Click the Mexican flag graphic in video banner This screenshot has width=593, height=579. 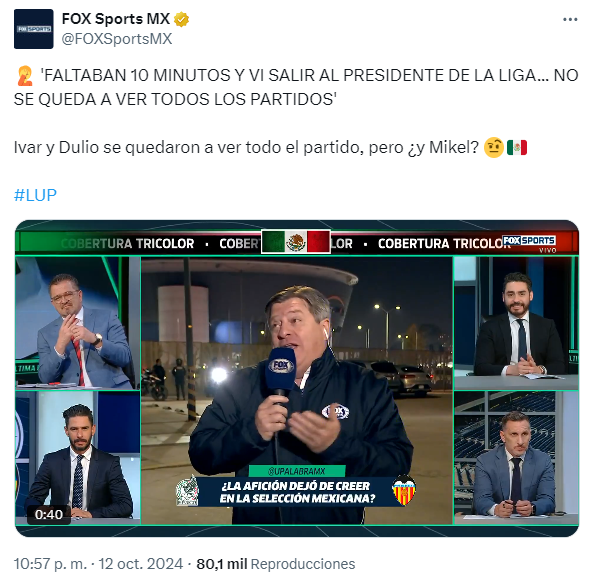[x=296, y=242]
